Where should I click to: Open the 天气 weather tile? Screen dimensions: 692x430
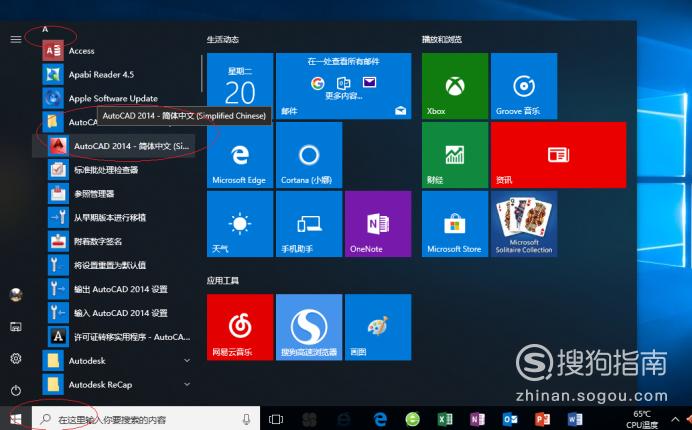coord(240,224)
